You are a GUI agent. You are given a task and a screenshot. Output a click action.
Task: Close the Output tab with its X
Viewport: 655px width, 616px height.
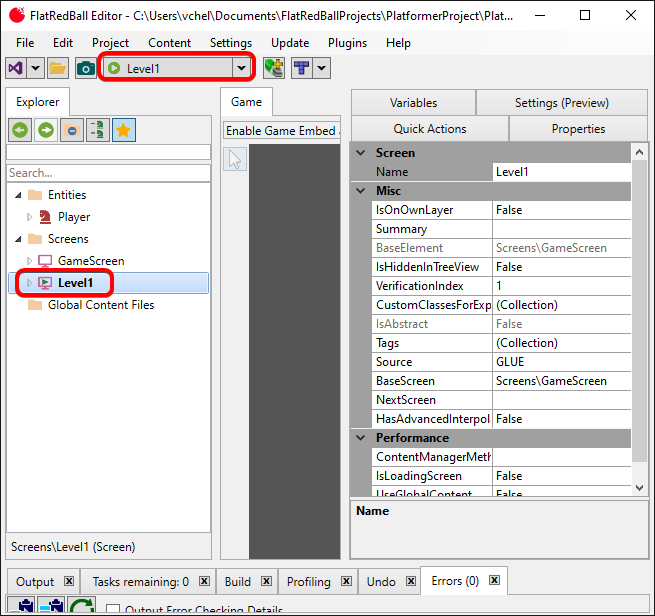click(x=69, y=582)
